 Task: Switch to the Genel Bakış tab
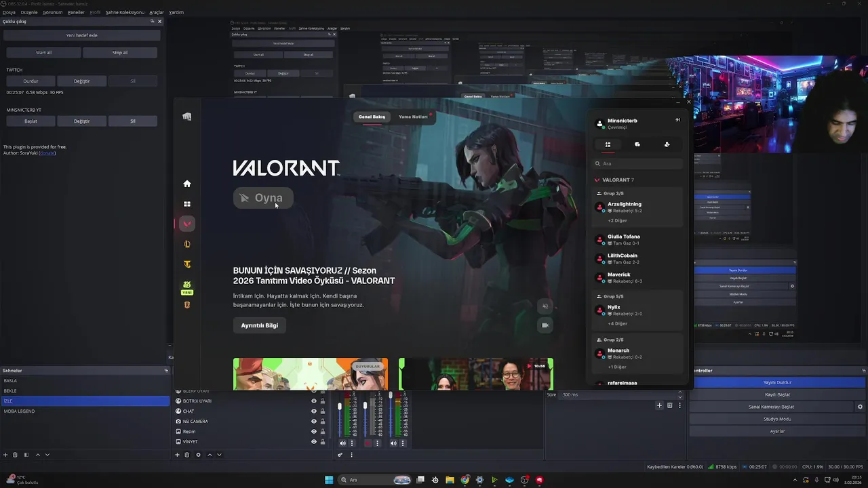coord(372,117)
